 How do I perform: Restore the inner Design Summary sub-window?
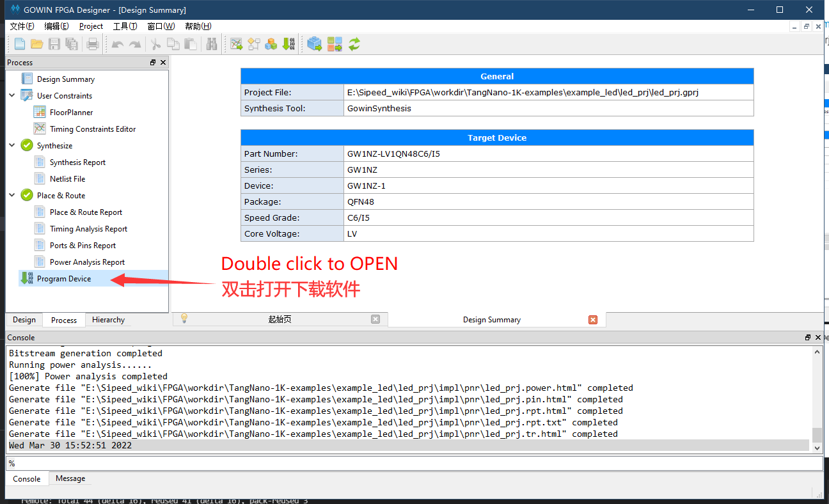point(807,26)
